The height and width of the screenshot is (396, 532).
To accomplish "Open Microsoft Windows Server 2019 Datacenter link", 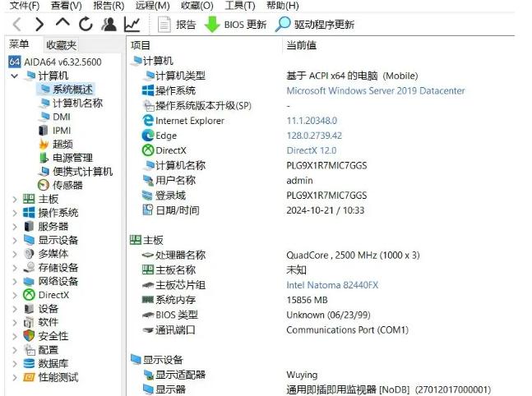I will pos(376,91).
